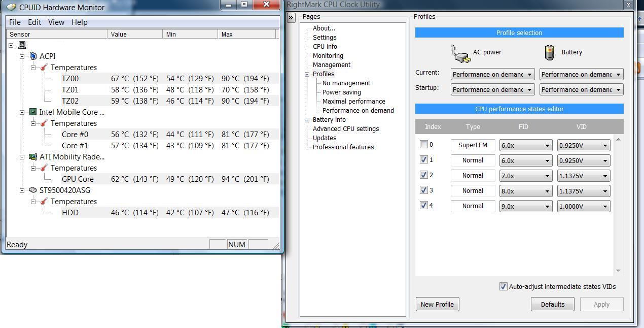The height and width of the screenshot is (328, 644).
Task: Select the GPU Core temperature row
Action: 170,179
